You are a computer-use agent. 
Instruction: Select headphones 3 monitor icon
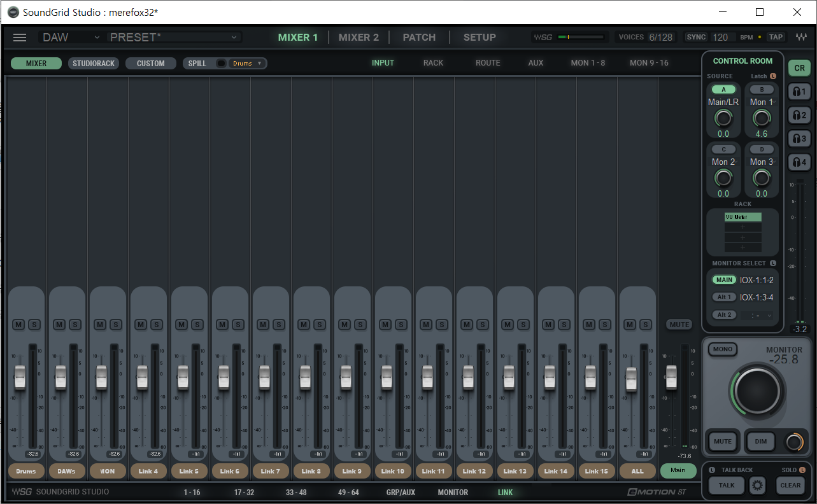pyautogui.click(x=799, y=139)
